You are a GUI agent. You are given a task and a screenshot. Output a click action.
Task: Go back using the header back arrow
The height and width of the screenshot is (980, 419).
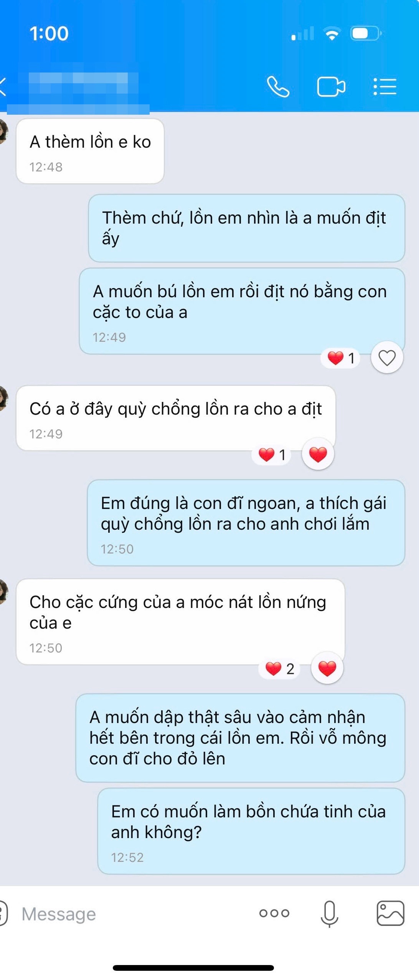coord(3,87)
